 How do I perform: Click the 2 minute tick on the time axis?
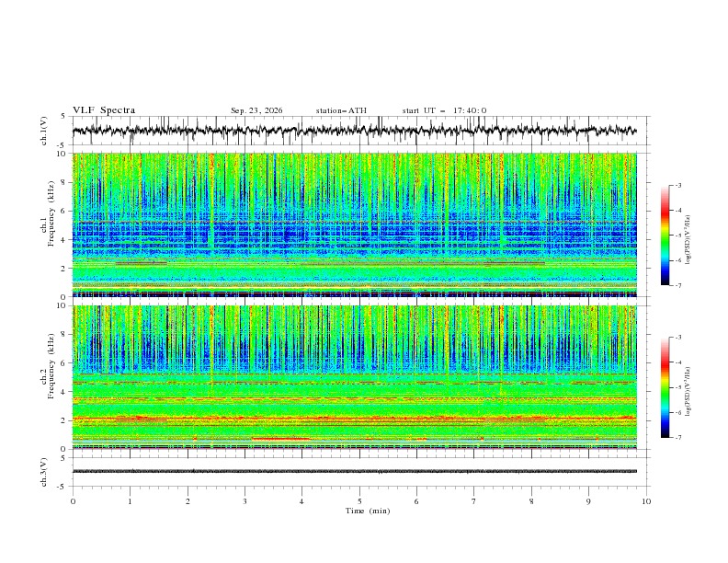click(188, 501)
